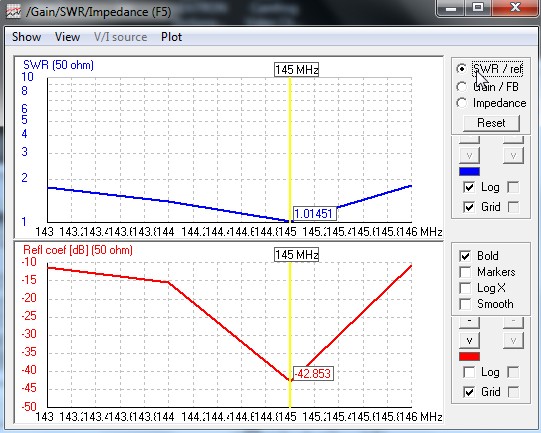Image resolution: width=541 pixels, height=433 pixels.
Task: Enable the Smooth checkbox
Action: pos(465,304)
